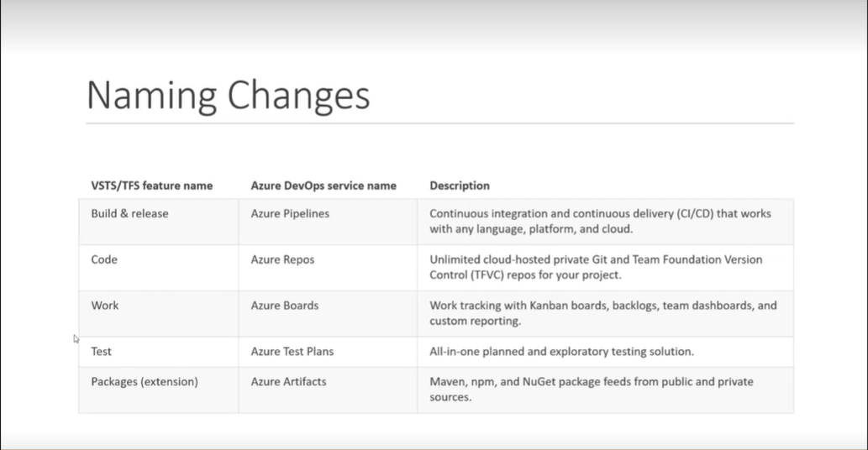Click the "Naming Changes" slide title

[x=228, y=95]
